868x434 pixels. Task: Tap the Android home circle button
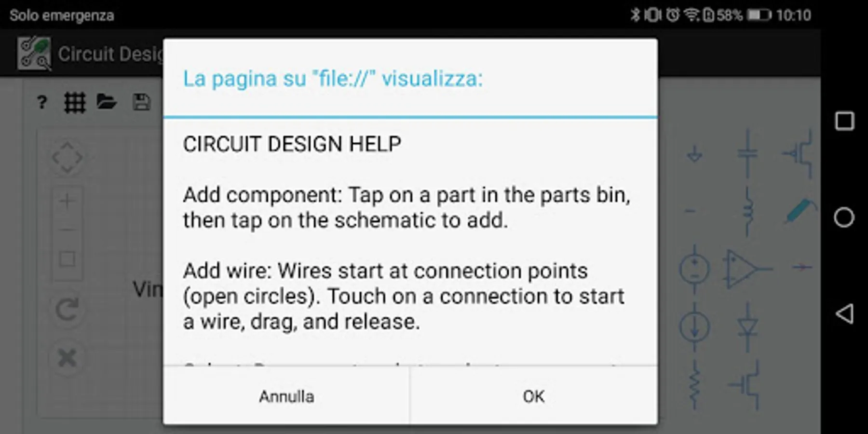[x=844, y=217]
